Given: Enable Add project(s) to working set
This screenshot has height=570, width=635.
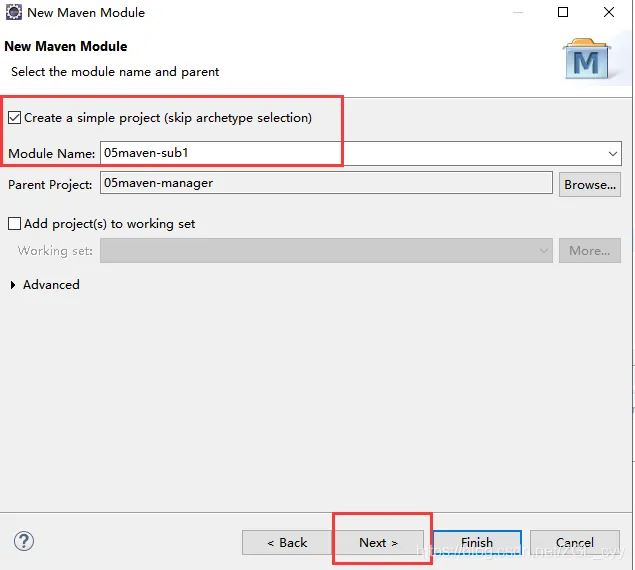Looking at the screenshot, I should [x=15, y=224].
